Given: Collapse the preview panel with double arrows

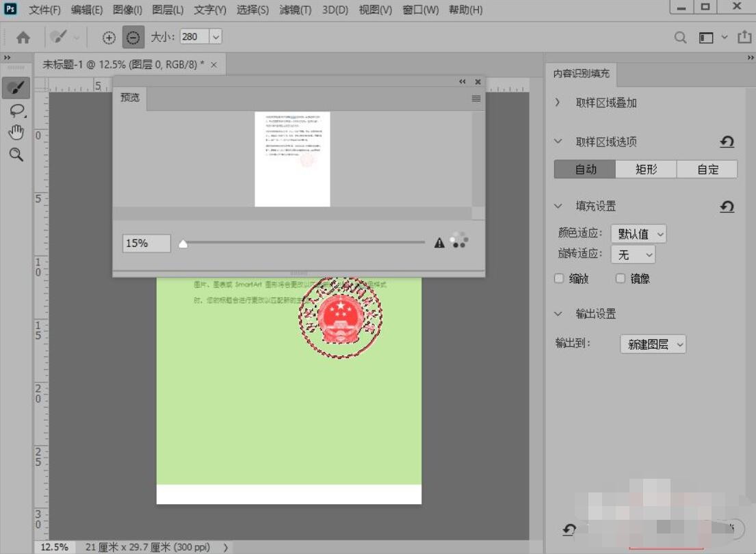Looking at the screenshot, I should point(462,81).
